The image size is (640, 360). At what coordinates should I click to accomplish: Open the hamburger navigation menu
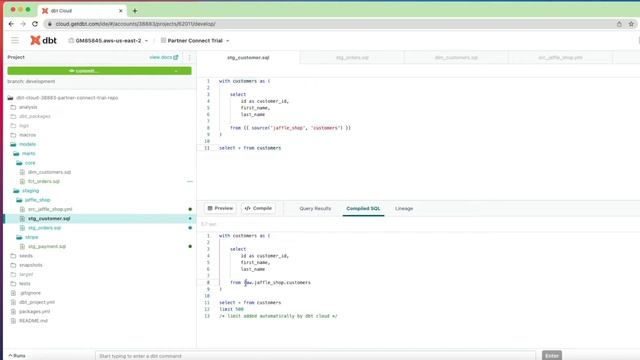tap(15, 40)
